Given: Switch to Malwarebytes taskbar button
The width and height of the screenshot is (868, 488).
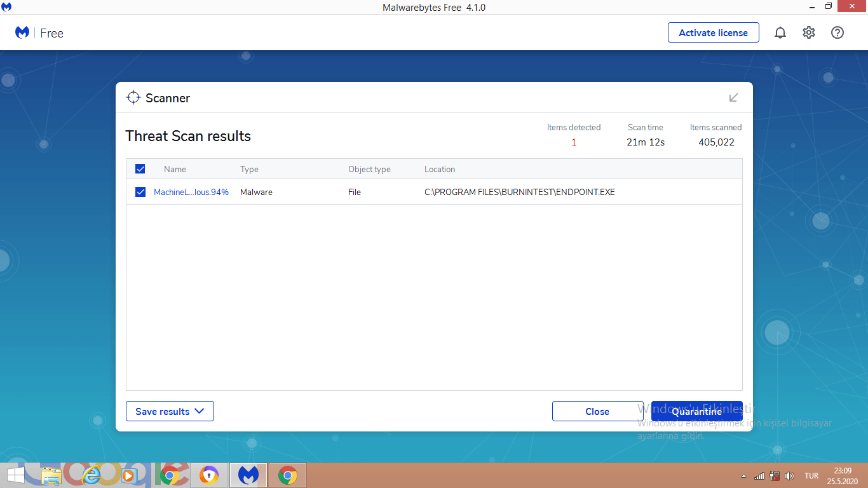Looking at the screenshot, I should click(248, 475).
